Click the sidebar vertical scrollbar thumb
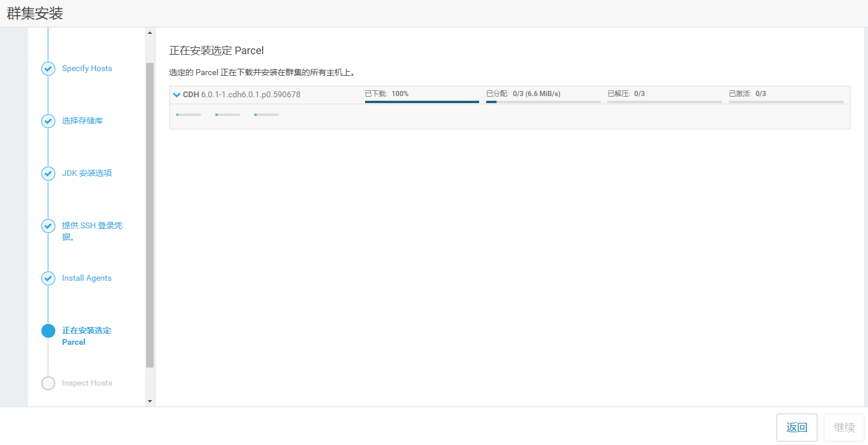Viewport: 868px width, 445px height. (x=150, y=215)
